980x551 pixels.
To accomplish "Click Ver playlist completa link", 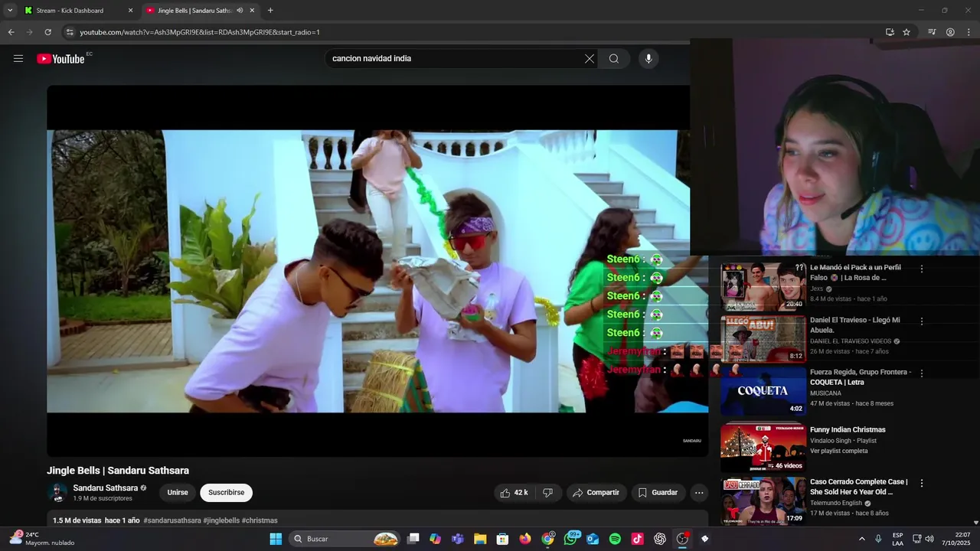I will point(839,451).
